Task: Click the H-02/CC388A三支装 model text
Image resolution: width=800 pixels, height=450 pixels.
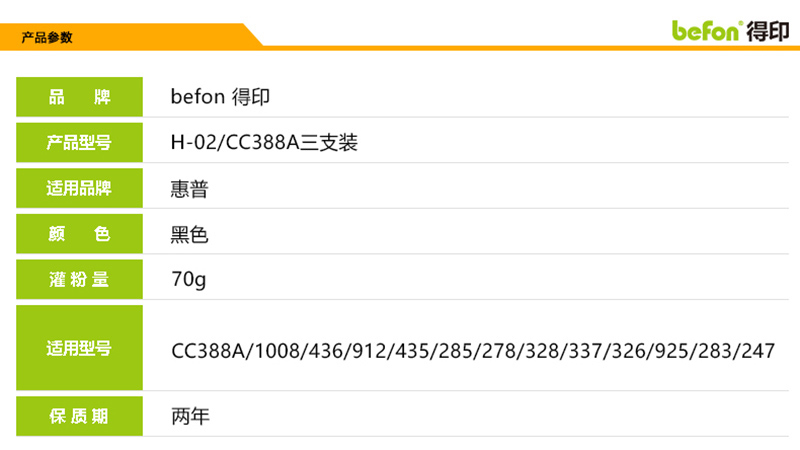Action: click(x=264, y=142)
